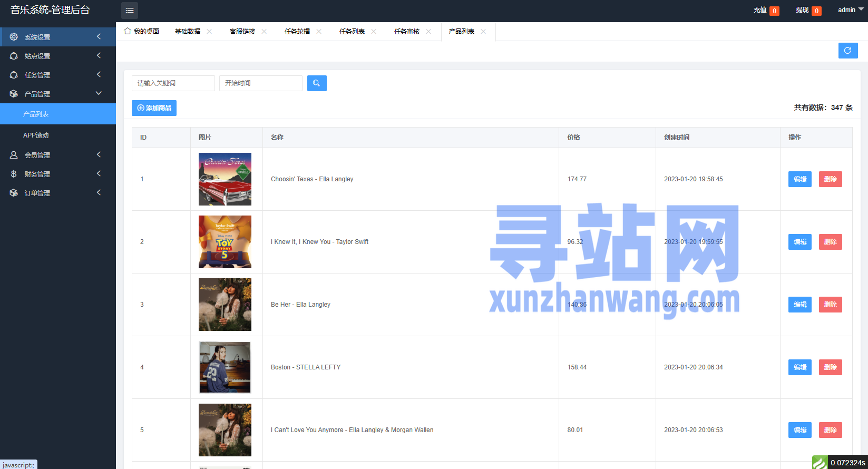This screenshot has height=469, width=868.
Task: Open the admin account dropdown
Action: 851,10
